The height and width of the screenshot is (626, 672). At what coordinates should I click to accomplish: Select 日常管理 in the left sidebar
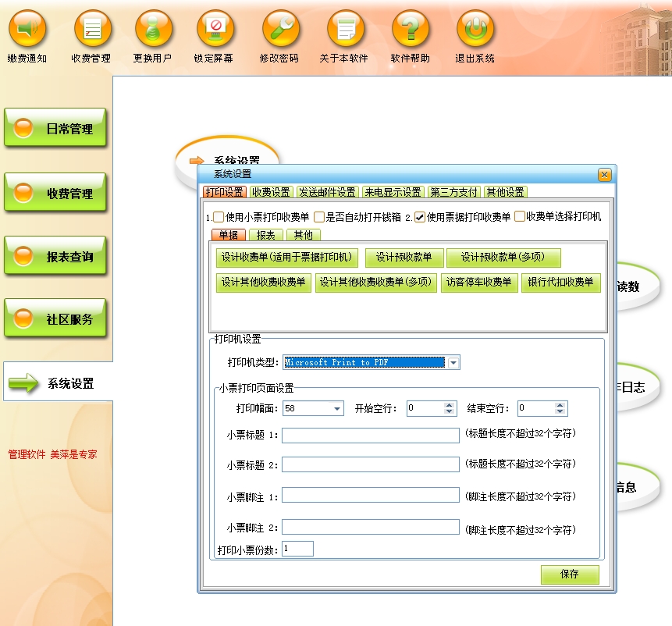55,129
